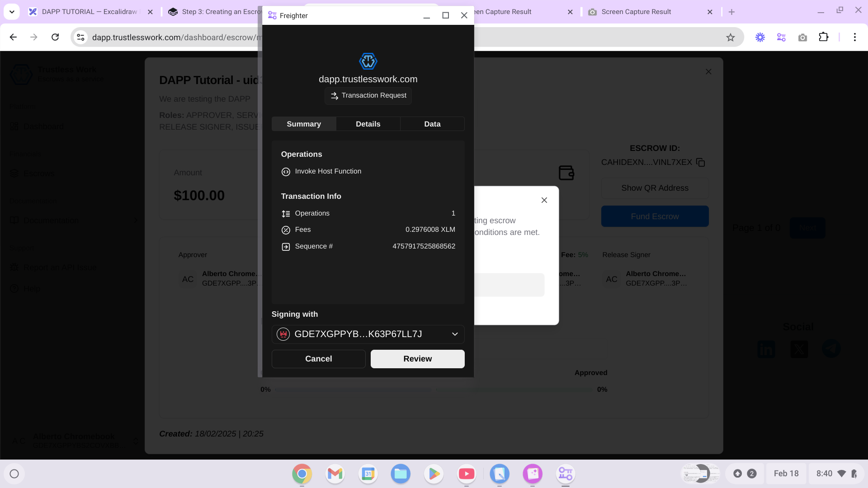Copy the escrow ID with copy icon
Screen dimensions: 868x488
coord(701,162)
